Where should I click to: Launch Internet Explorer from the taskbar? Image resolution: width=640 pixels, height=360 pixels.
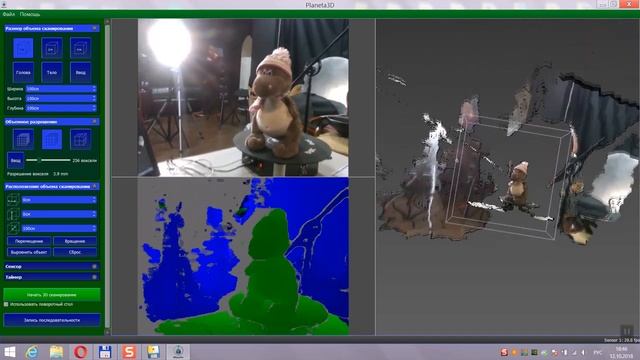tap(32, 352)
